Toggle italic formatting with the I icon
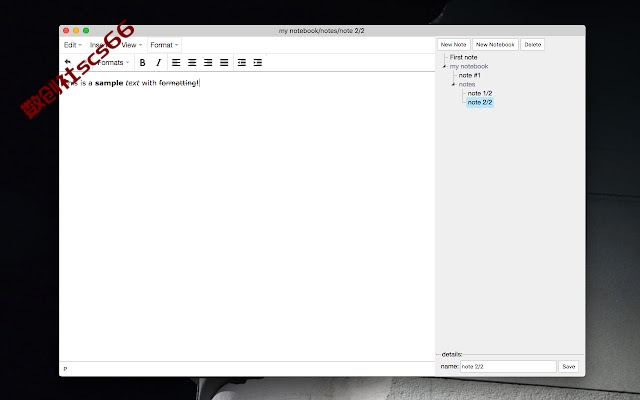 tap(159, 62)
